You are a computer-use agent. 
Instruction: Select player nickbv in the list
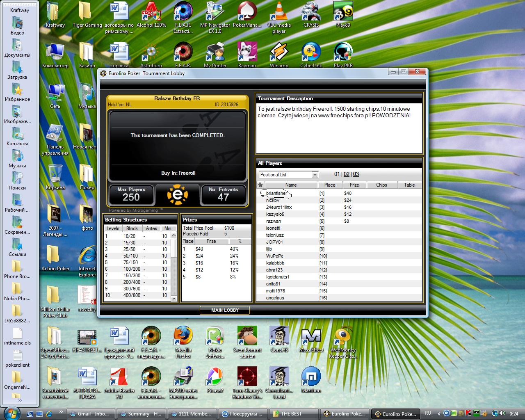click(x=339, y=200)
